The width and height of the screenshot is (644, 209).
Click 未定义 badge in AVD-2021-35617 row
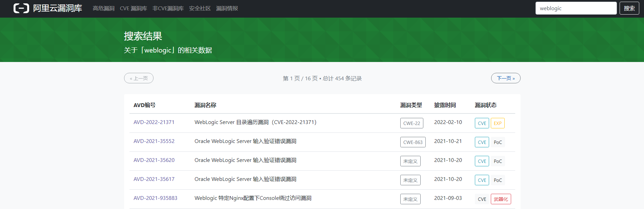(410, 180)
